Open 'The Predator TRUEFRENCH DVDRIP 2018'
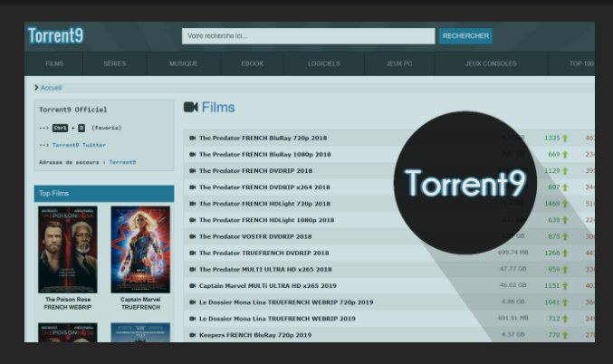 pos(263,253)
